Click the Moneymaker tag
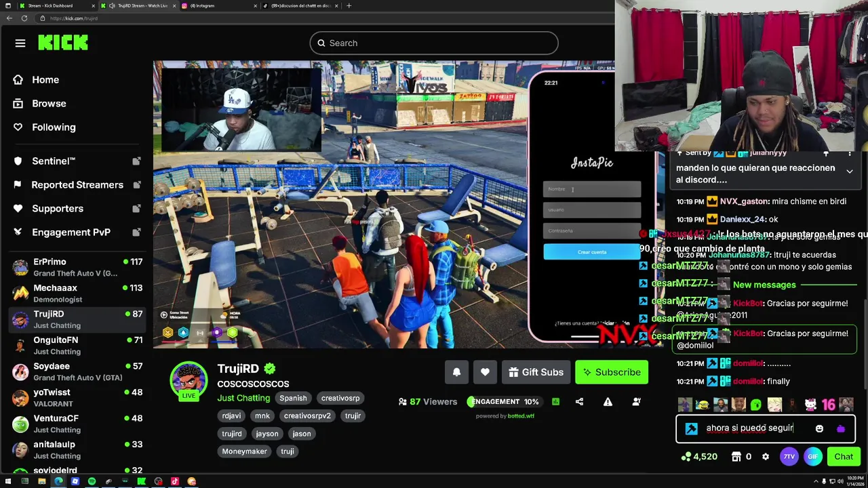The image size is (868, 488). 244,451
